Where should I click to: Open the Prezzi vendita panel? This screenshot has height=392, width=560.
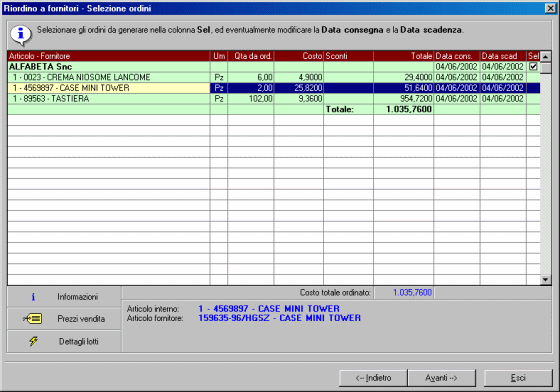64,318
